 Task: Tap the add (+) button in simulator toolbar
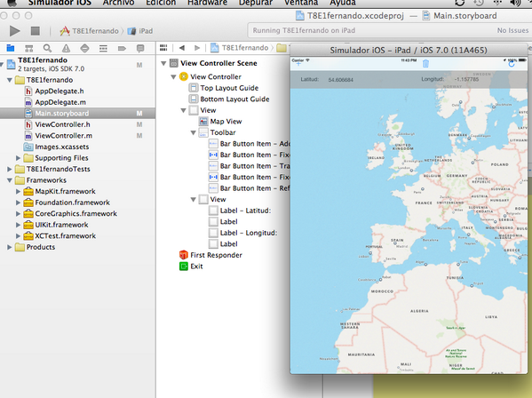(x=298, y=64)
